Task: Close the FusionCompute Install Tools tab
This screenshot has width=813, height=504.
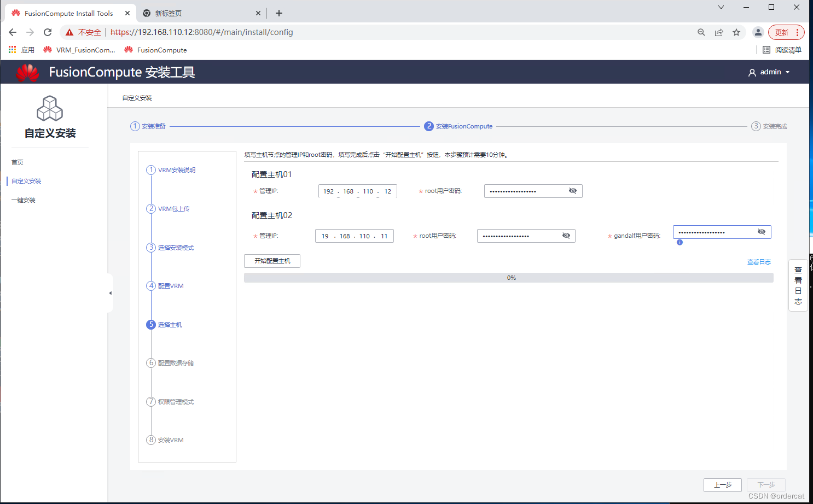Action: coord(127,13)
